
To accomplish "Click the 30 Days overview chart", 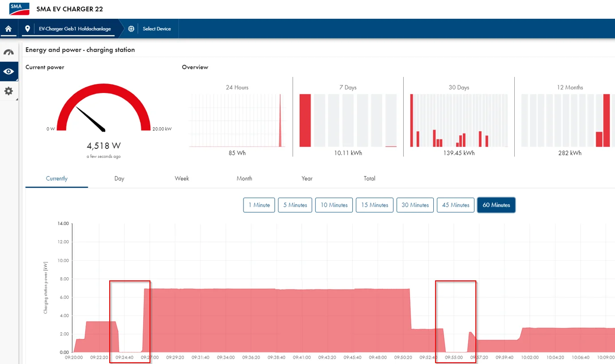I will (459, 120).
